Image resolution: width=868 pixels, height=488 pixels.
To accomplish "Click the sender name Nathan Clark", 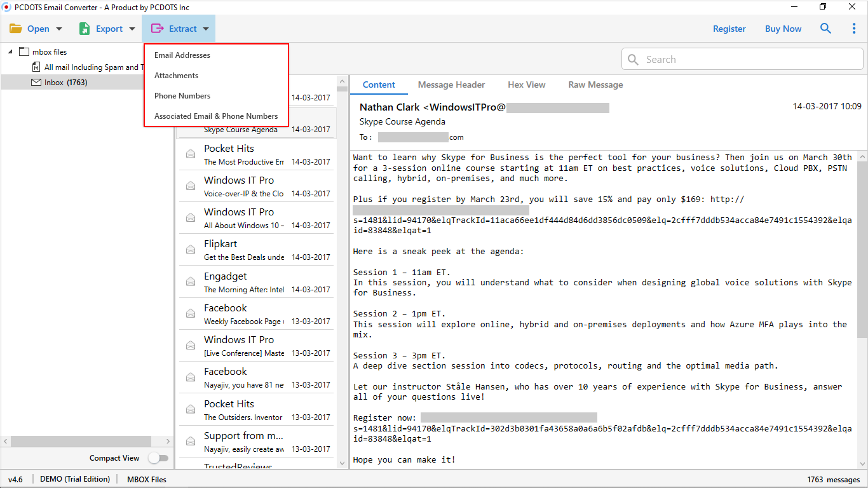I will (390, 107).
